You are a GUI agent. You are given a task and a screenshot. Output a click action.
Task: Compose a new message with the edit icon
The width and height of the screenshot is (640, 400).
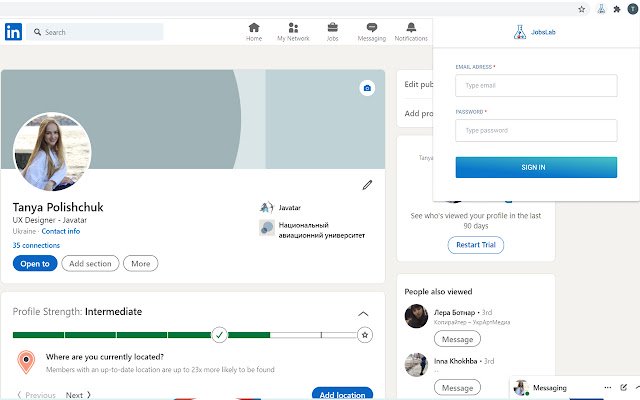(x=623, y=387)
